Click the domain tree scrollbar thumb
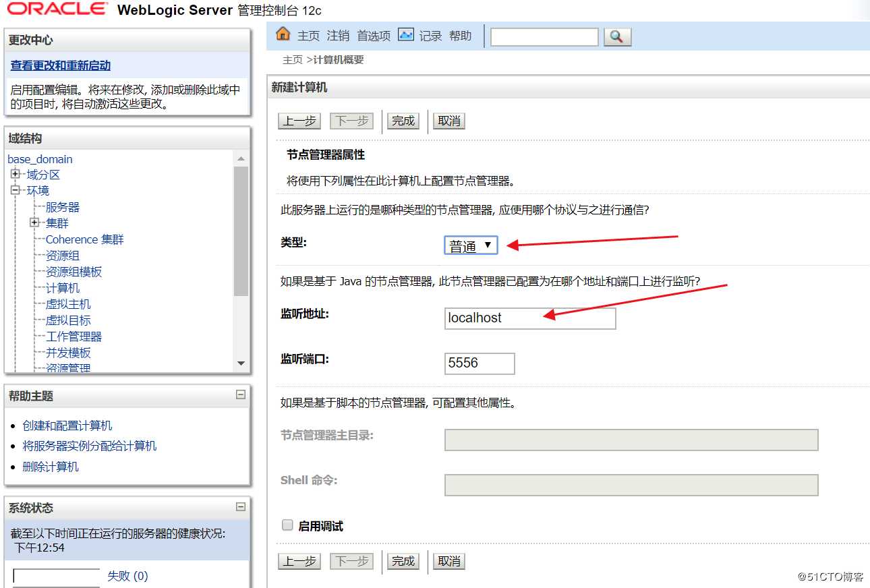The height and width of the screenshot is (588, 870). [x=241, y=231]
